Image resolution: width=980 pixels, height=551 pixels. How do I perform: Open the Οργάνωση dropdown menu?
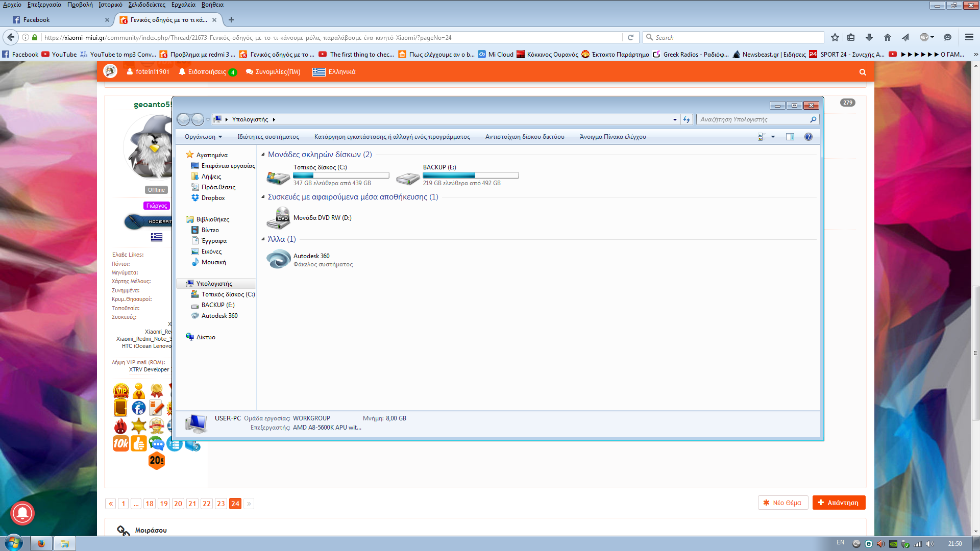(203, 137)
